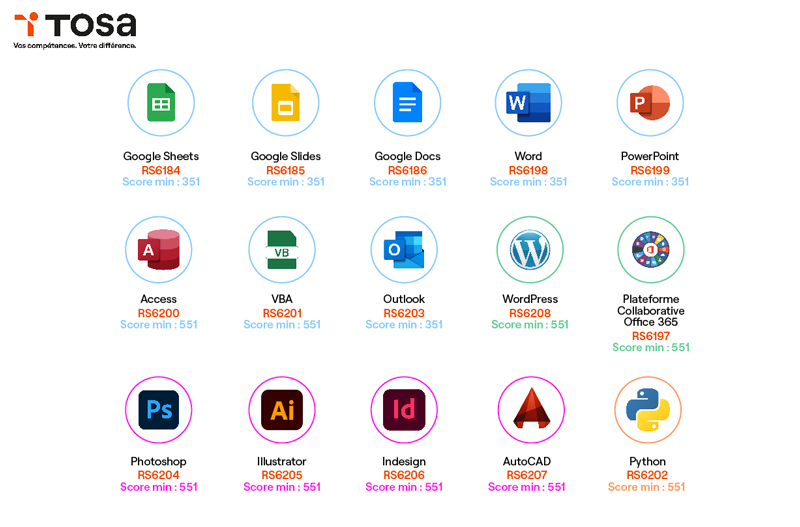Select the Google Slides icon

point(286,103)
